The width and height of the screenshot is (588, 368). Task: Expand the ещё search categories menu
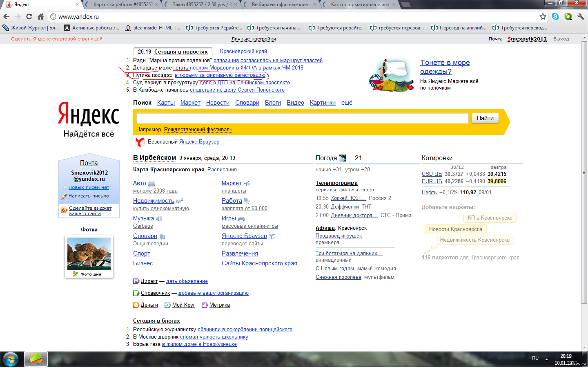coord(347,103)
